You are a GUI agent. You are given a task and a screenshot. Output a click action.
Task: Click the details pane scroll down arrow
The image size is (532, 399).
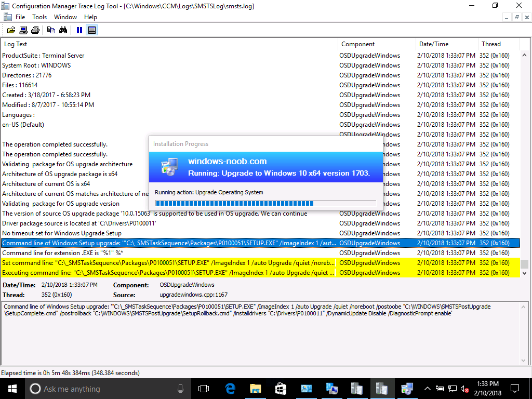click(523, 361)
